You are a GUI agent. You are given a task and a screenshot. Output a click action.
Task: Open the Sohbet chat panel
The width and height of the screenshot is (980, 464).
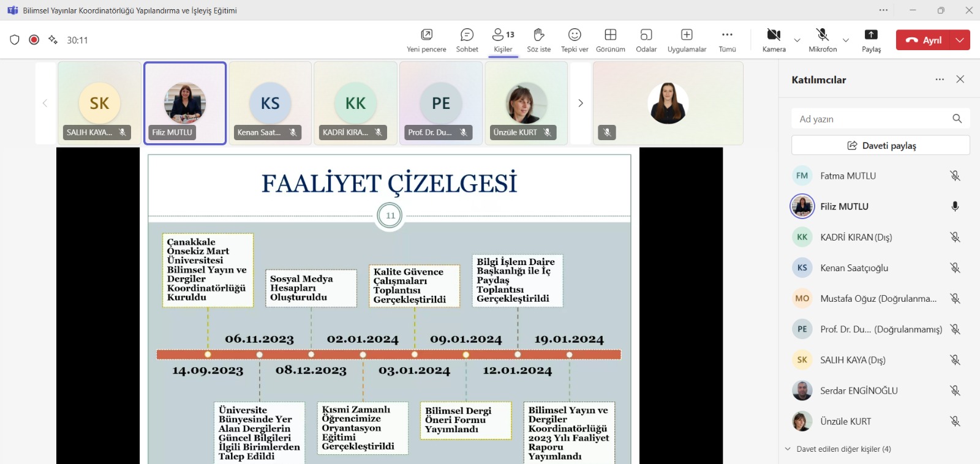tap(467, 40)
